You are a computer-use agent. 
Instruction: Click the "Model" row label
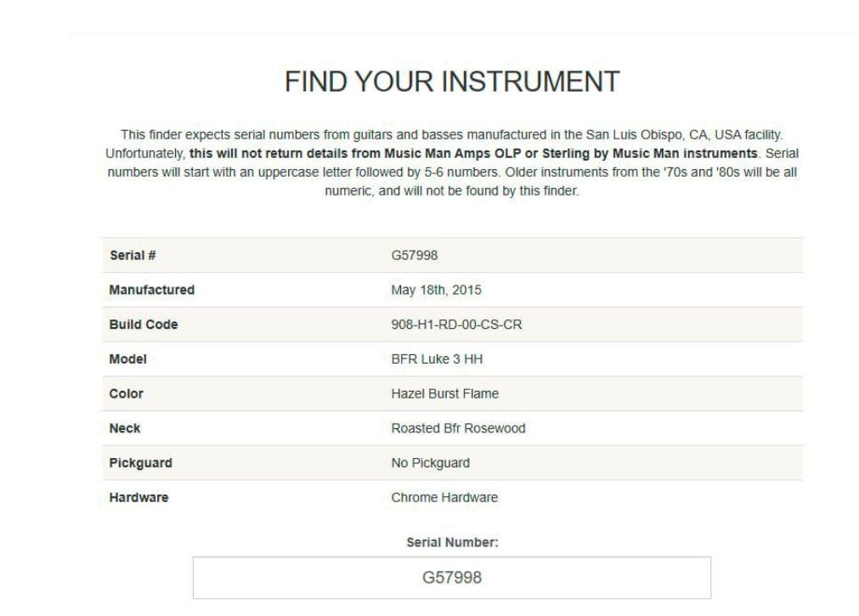click(x=127, y=359)
